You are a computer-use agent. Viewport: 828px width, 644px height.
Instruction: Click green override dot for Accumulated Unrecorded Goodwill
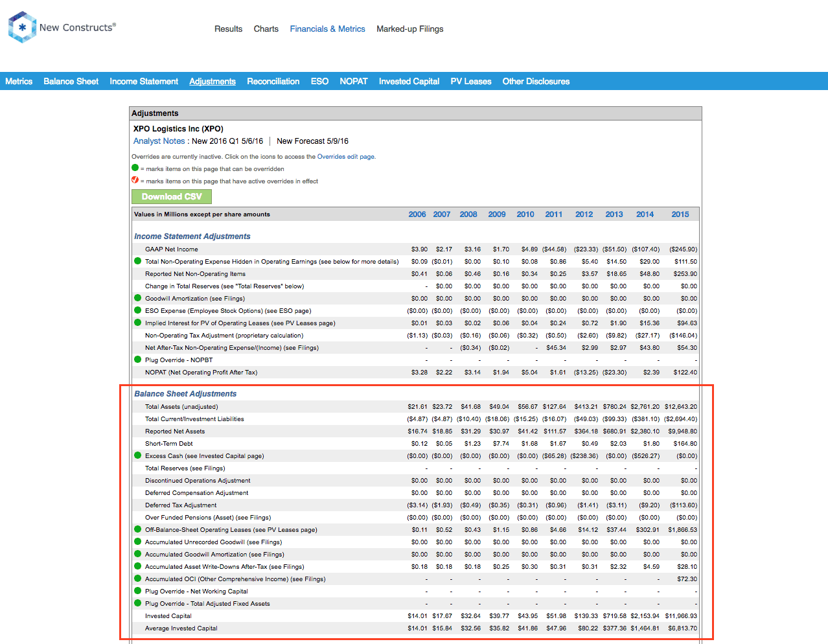tap(137, 542)
